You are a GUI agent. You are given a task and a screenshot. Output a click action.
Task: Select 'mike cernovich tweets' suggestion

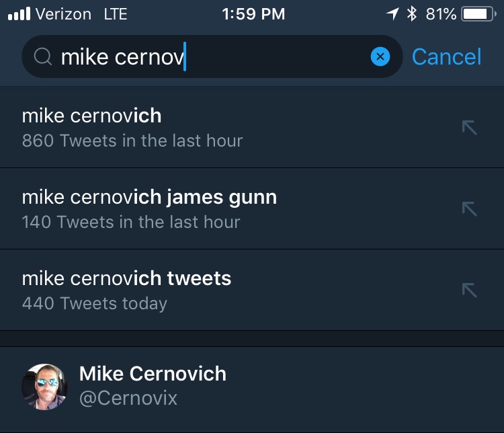(x=252, y=290)
